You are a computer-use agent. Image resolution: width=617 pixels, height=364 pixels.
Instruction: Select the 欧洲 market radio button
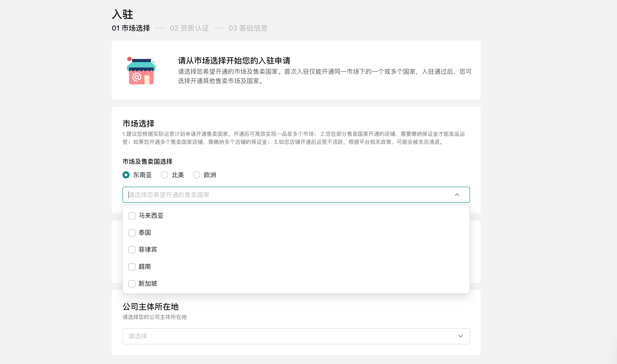pos(197,175)
